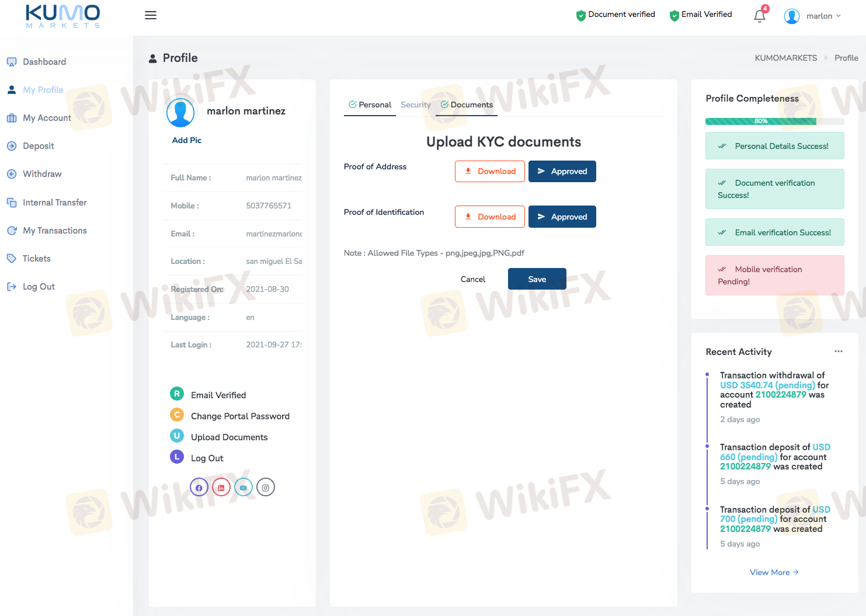This screenshot has height=616, width=866.
Task: Click the Kumo Markets logo
Action: [63, 16]
